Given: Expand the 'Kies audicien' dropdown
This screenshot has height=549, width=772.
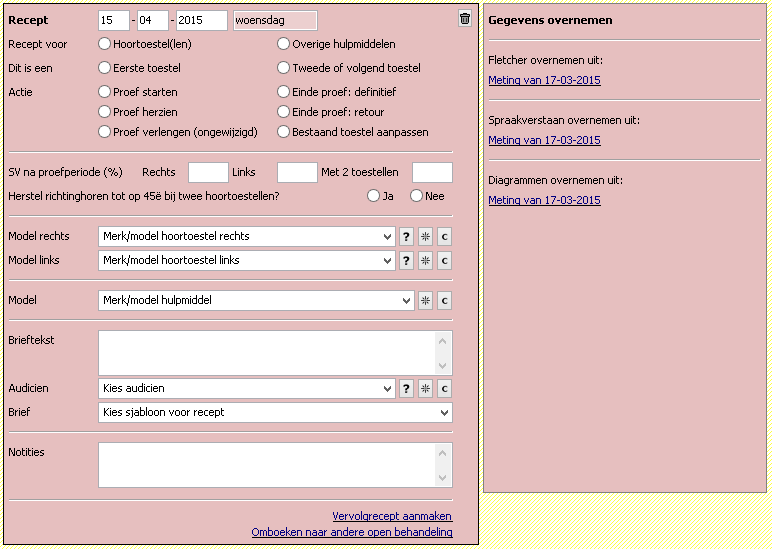Looking at the screenshot, I should 246,388.
